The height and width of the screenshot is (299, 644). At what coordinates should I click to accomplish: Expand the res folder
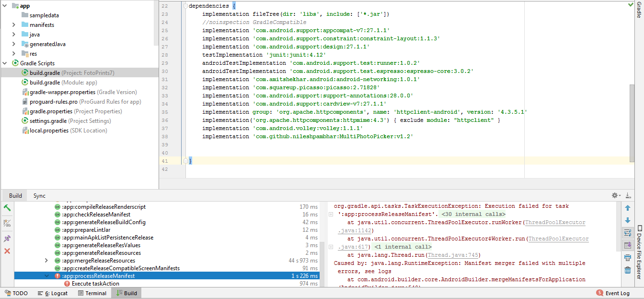tap(14, 54)
